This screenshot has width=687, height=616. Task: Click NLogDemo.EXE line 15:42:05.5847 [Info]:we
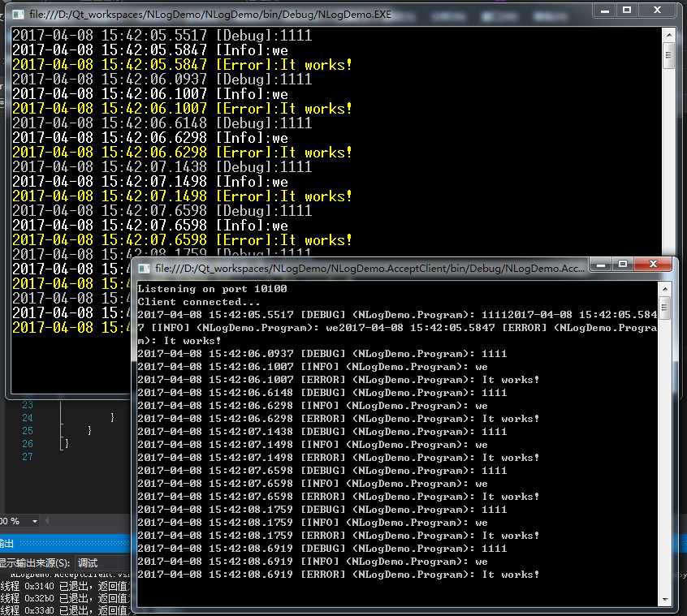(150, 50)
